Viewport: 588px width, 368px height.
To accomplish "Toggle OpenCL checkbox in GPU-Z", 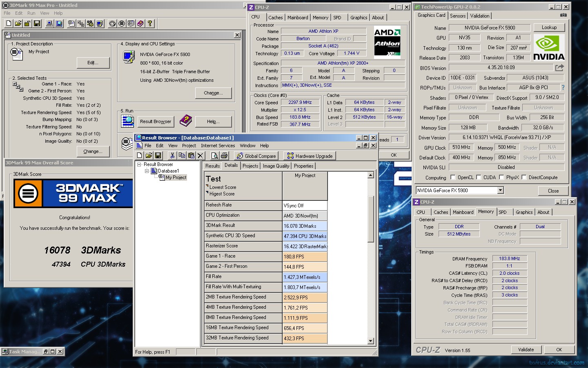I will pyautogui.click(x=453, y=177).
